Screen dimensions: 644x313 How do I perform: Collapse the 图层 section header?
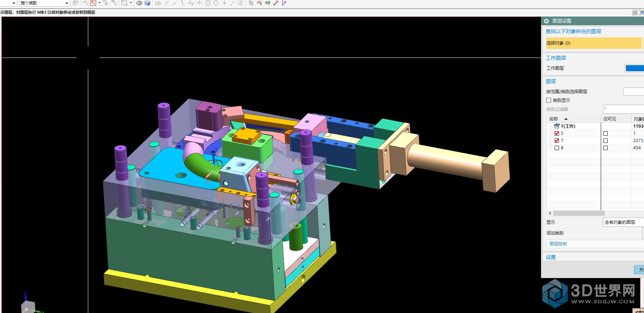pyautogui.click(x=551, y=81)
